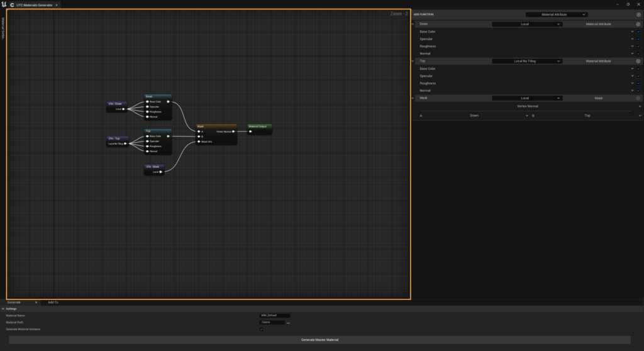Image resolution: width=644 pixels, height=351 pixels.
Task: Collapse the Settings section
Action: (x=3, y=309)
